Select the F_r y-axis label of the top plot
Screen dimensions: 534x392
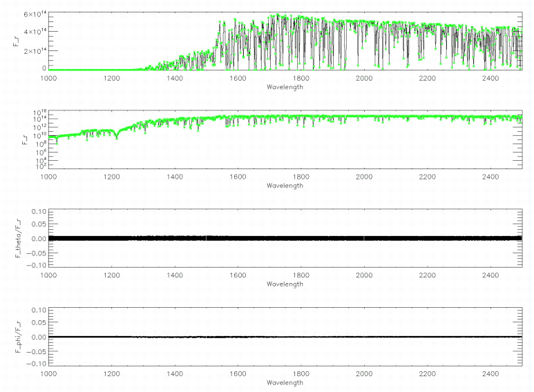click(17, 41)
